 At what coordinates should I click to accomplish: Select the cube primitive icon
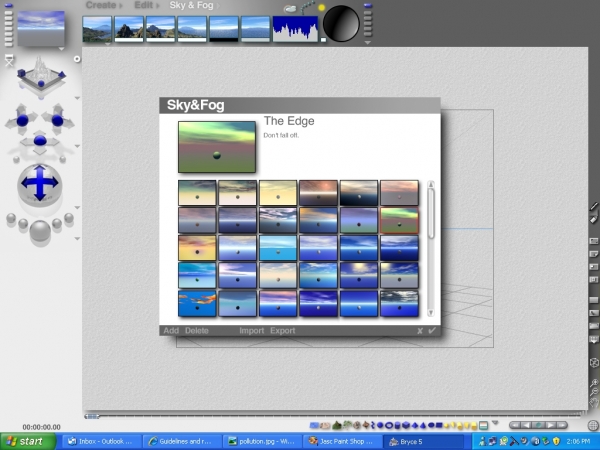point(406,425)
